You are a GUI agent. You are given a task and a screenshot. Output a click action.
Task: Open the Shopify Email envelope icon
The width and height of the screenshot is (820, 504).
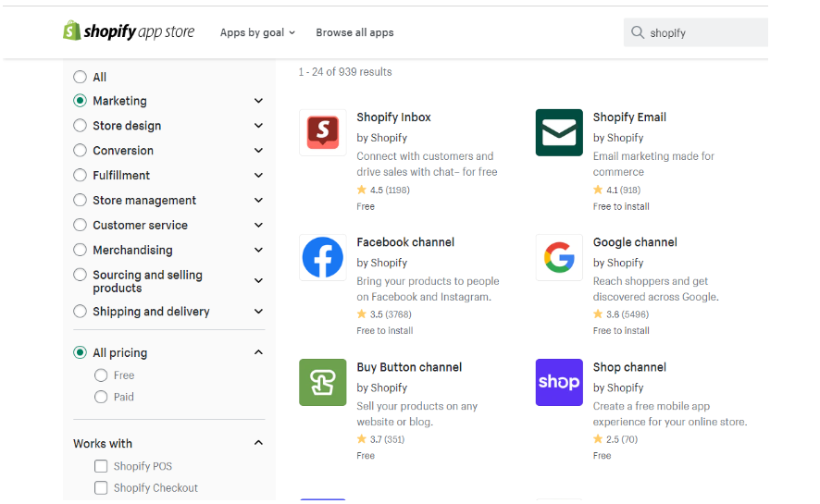point(559,132)
